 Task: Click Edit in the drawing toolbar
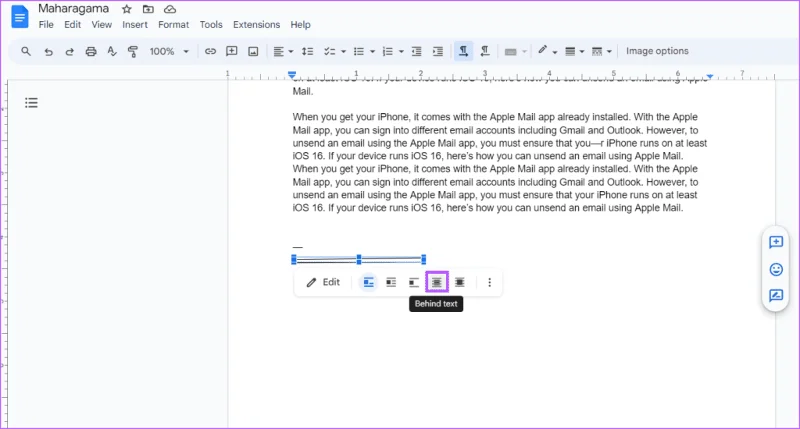(323, 282)
